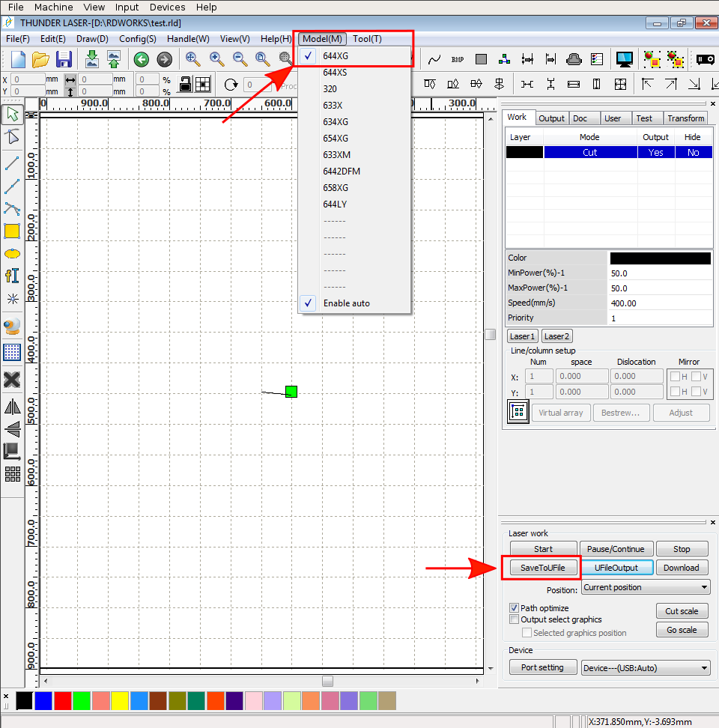Screen dimensions: 719x728
Task: Open the Tool(T) menu
Action: pyautogui.click(x=367, y=38)
